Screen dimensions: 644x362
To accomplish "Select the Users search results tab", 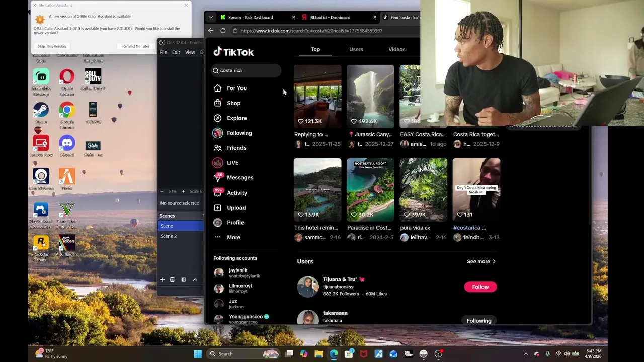I will tap(356, 49).
